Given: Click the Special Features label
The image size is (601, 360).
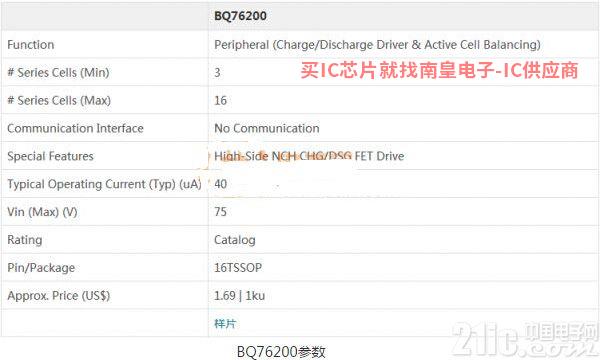Looking at the screenshot, I should point(50,156).
